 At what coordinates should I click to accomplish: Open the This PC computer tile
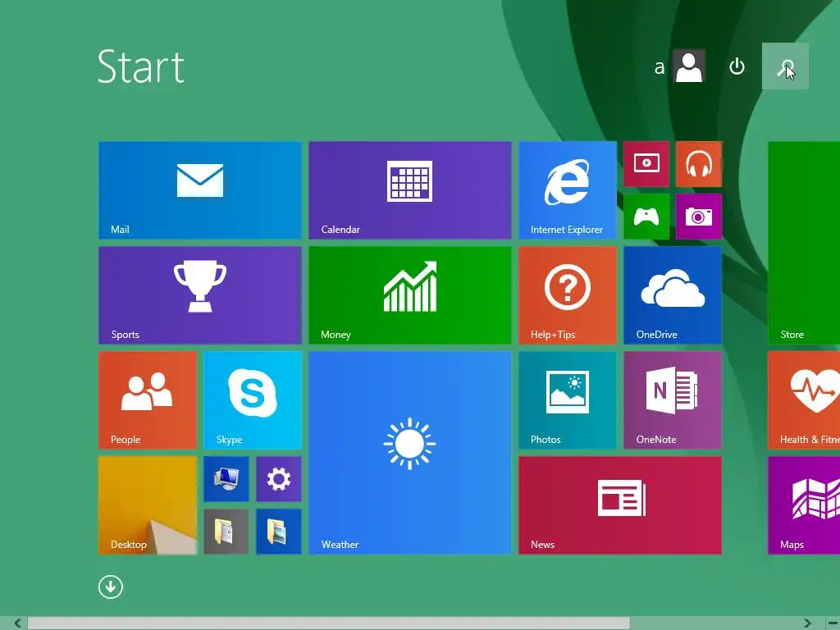[x=226, y=479]
